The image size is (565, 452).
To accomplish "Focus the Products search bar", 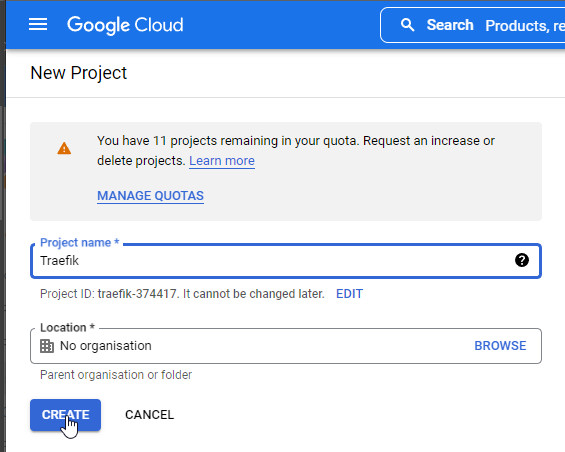I will click(x=472, y=25).
